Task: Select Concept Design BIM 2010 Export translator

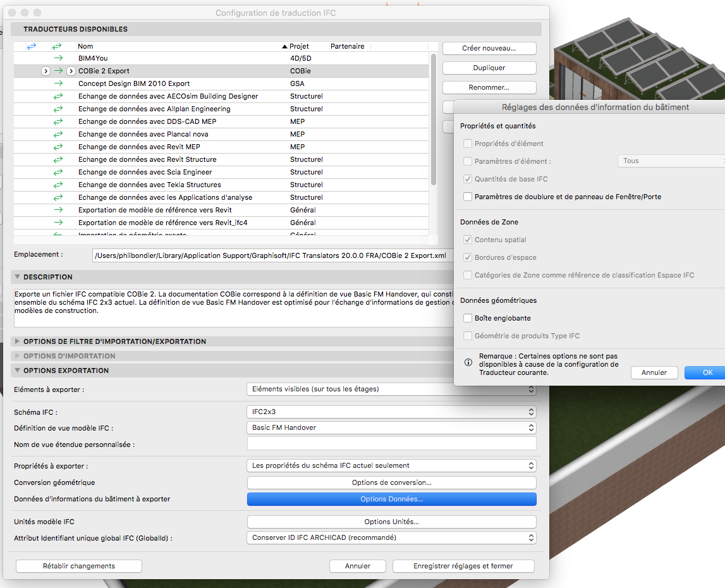Action: pyautogui.click(x=134, y=83)
